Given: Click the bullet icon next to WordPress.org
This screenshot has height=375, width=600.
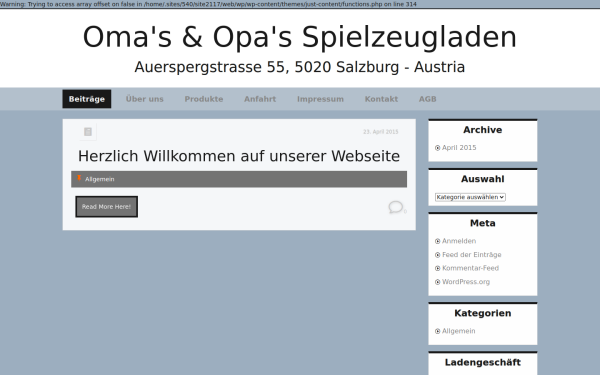Looking at the screenshot, I should tap(437, 282).
